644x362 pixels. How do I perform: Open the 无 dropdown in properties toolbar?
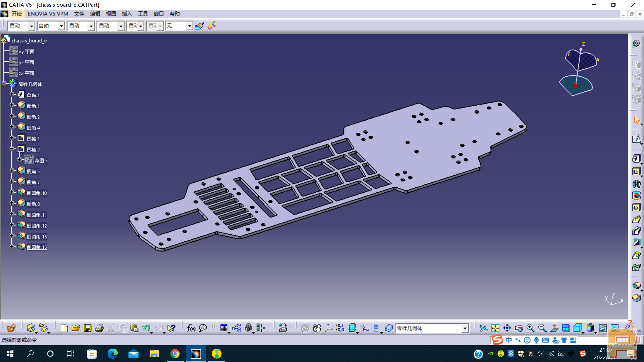(190, 26)
